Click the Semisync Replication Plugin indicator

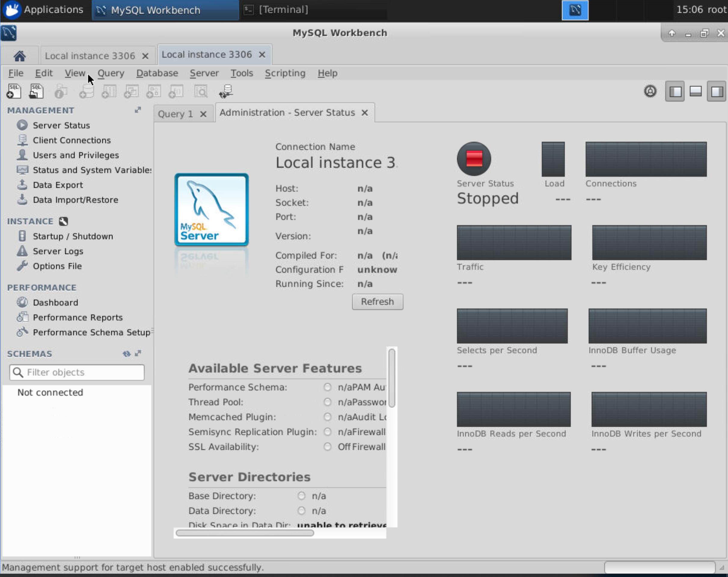click(x=327, y=432)
